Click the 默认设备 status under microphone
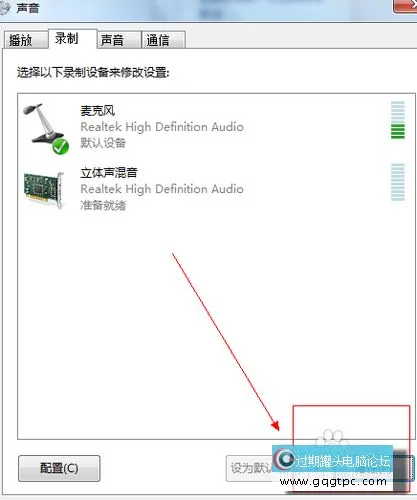The image size is (417, 500). (x=103, y=143)
